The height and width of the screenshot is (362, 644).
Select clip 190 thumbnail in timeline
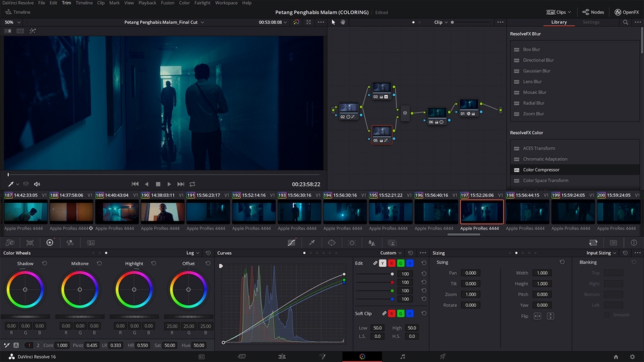coord(162,212)
